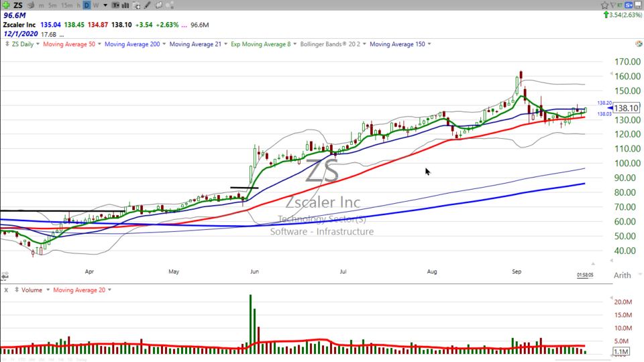Click the left arrow marker at top of price axis

[x=611, y=74]
